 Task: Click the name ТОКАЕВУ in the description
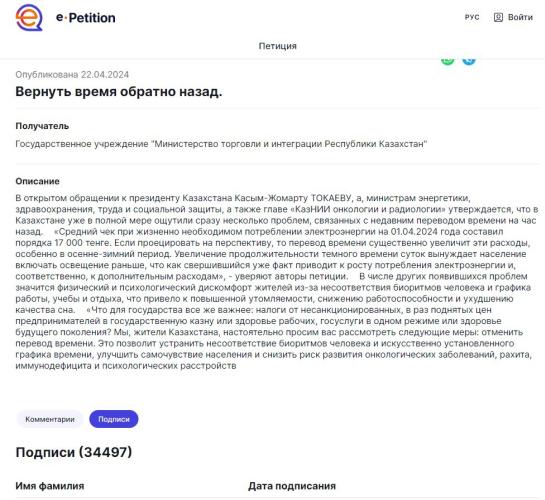(x=331, y=198)
